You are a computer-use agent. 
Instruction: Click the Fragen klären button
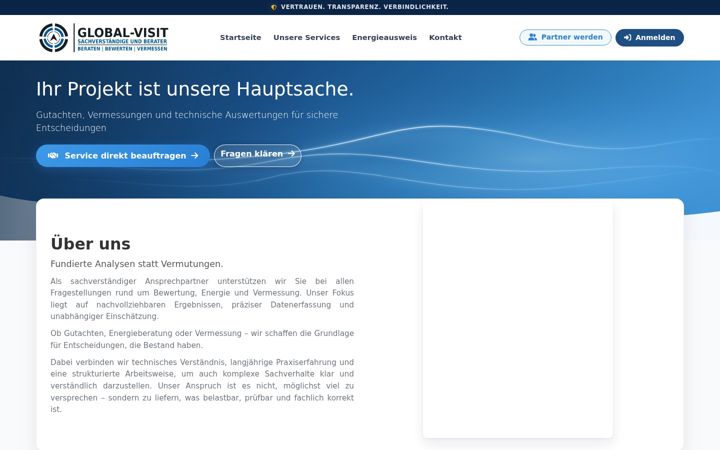pos(257,156)
